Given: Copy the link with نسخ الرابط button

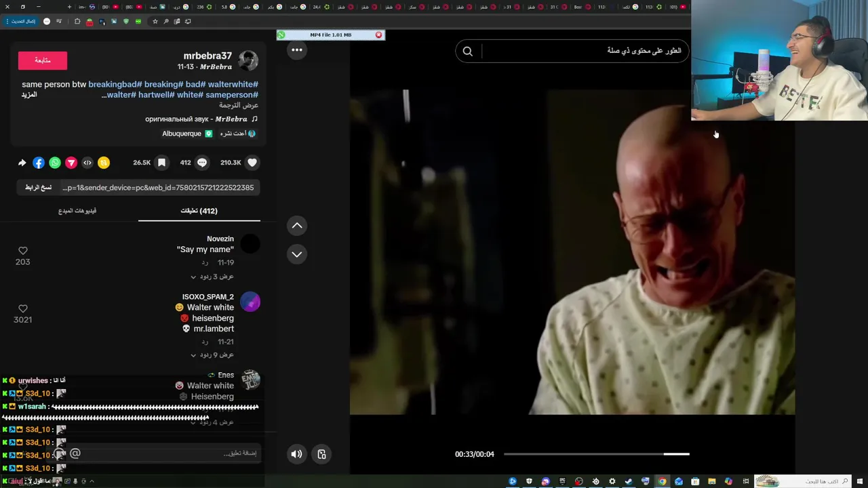Looking at the screenshot, I should [38, 188].
